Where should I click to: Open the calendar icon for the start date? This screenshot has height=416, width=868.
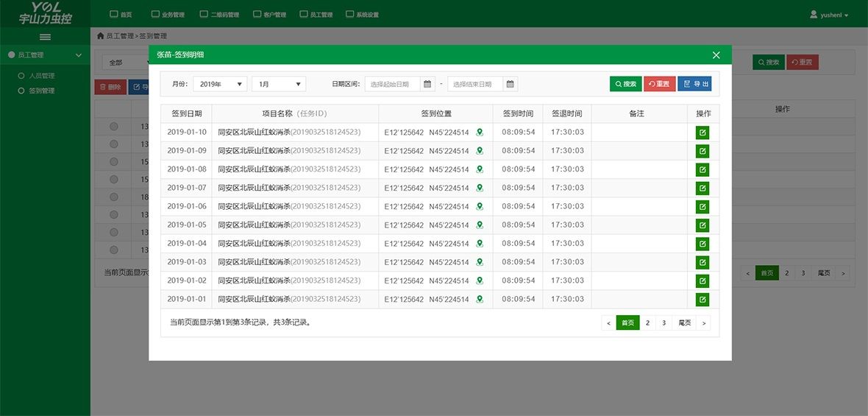[427, 84]
